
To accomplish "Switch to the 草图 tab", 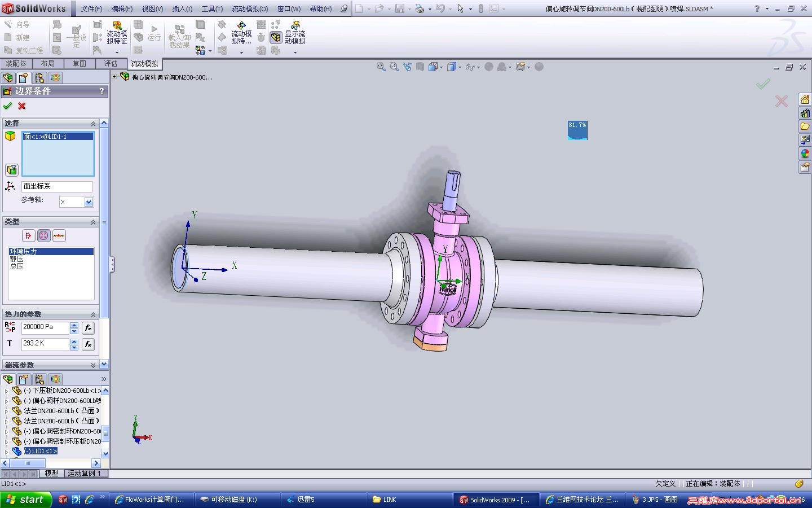I will (x=80, y=64).
